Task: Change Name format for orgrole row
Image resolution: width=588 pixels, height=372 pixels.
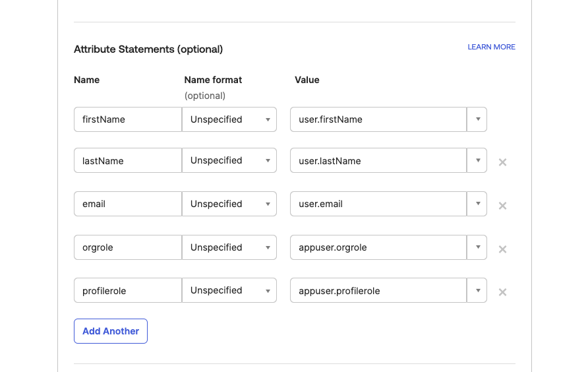Action: [x=229, y=247]
